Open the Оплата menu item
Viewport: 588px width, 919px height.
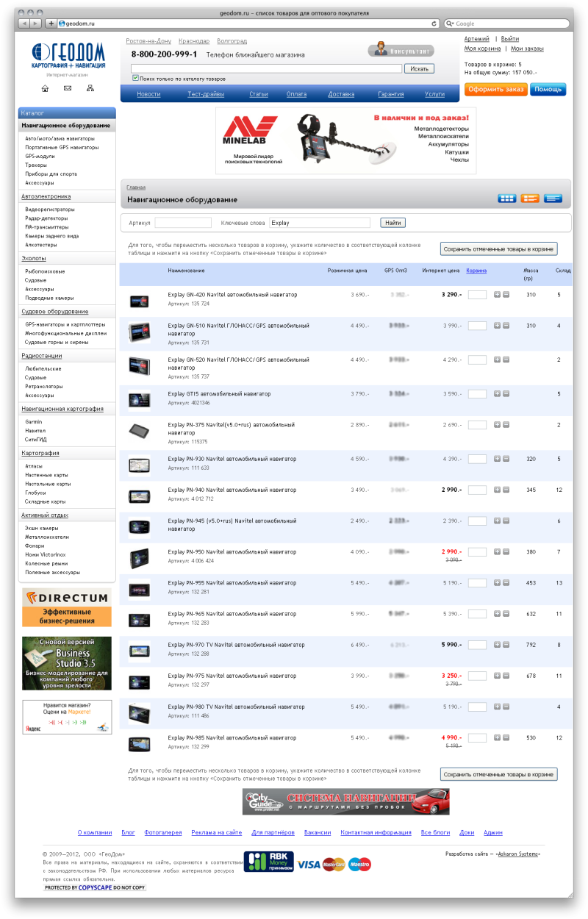(x=297, y=94)
